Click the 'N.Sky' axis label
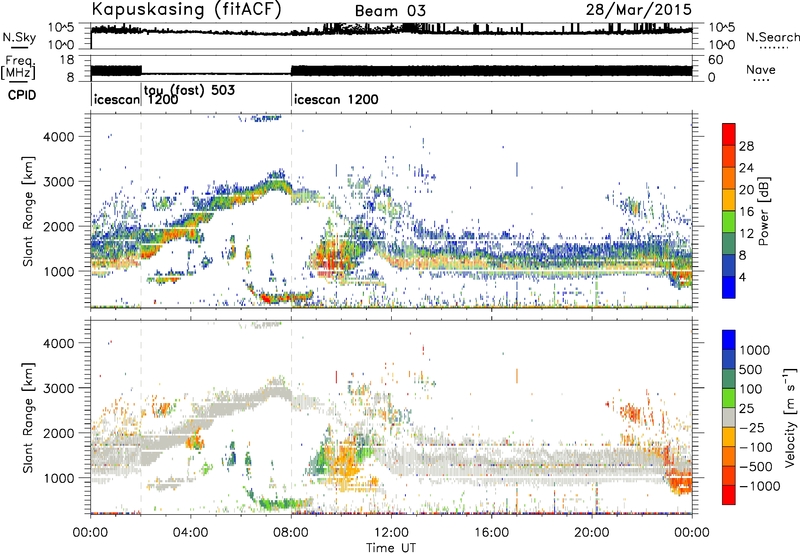The height and width of the screenshot is (554, 800). pos(19,37)
